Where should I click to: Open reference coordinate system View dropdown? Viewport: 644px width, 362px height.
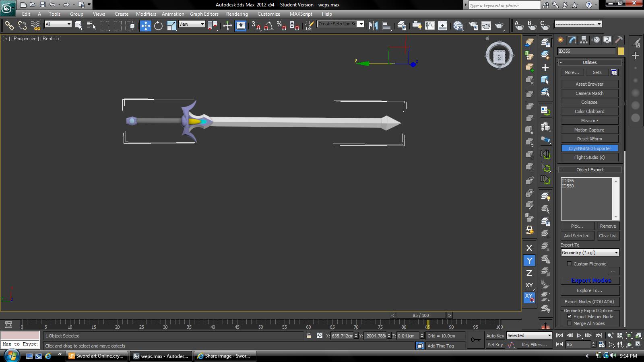192,24
